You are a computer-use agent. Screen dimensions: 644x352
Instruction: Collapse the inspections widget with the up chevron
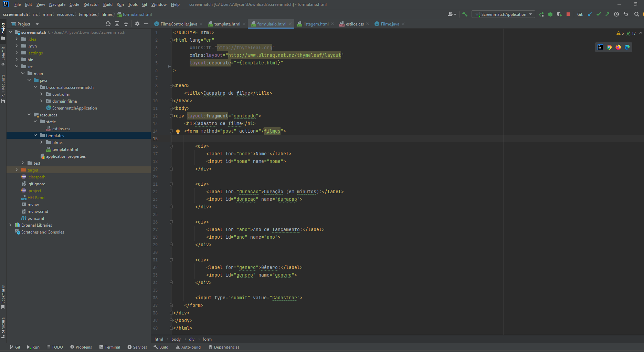coord(641,33)
